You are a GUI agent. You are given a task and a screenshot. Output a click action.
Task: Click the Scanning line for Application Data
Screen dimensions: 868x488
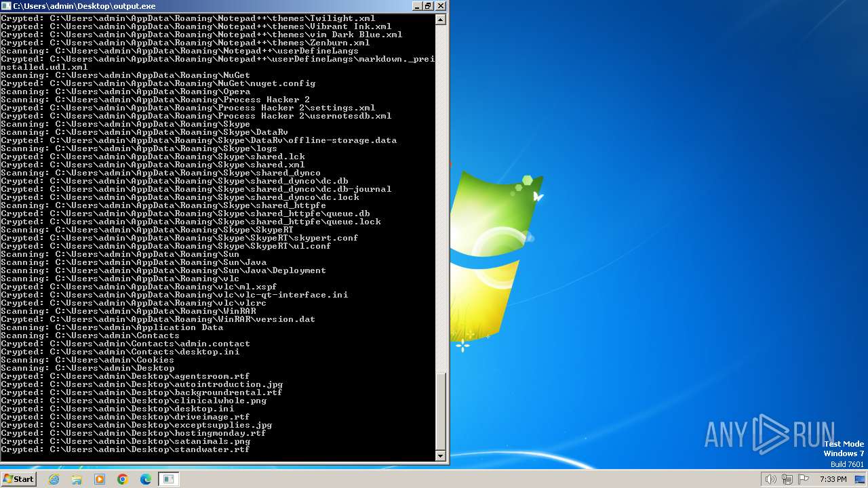point(112,327)
